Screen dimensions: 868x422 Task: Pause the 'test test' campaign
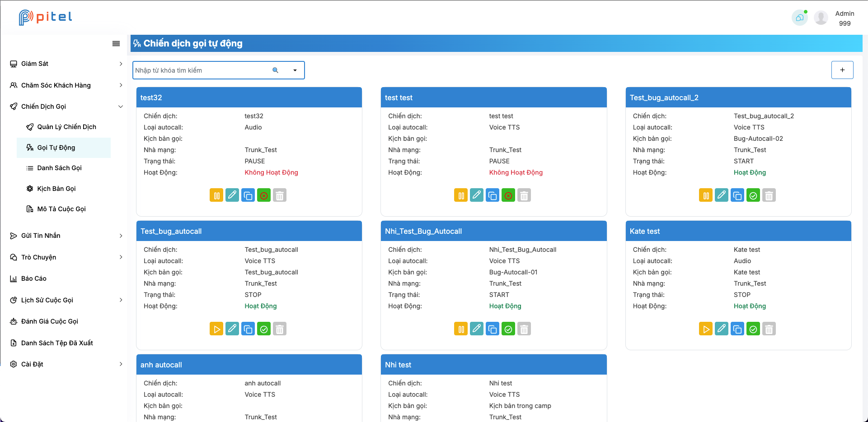click(x=461, y=195)
